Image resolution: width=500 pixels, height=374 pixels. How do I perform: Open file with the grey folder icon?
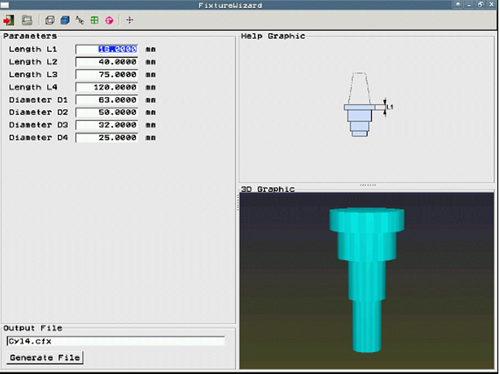coord(27,20)
